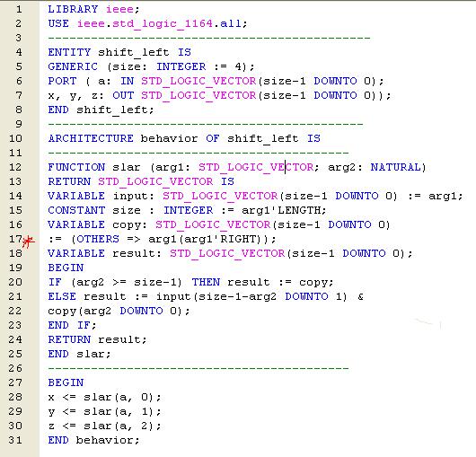
Task: Click the BEGIN keyword on line 27
Action: point(66,382)
